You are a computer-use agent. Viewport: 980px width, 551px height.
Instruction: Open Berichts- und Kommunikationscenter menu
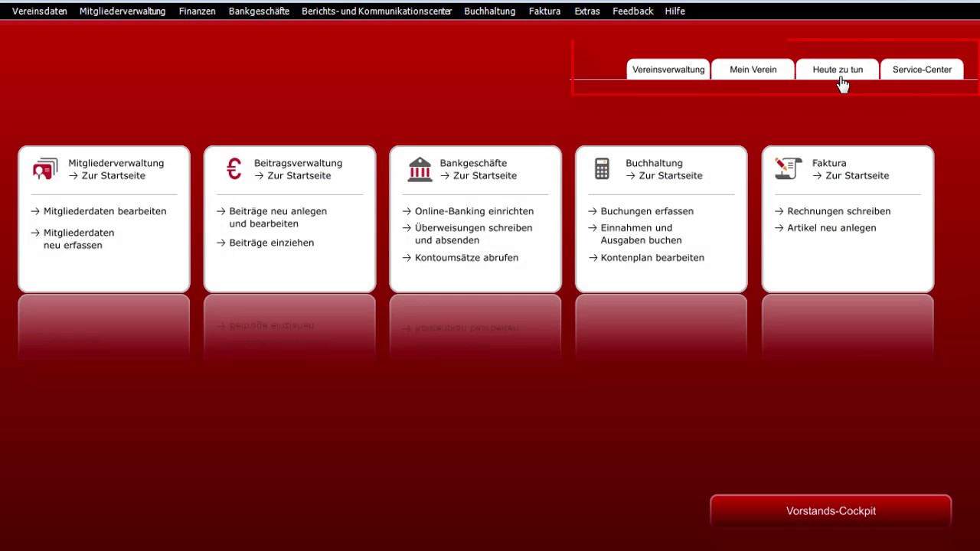tap(377, 11)
